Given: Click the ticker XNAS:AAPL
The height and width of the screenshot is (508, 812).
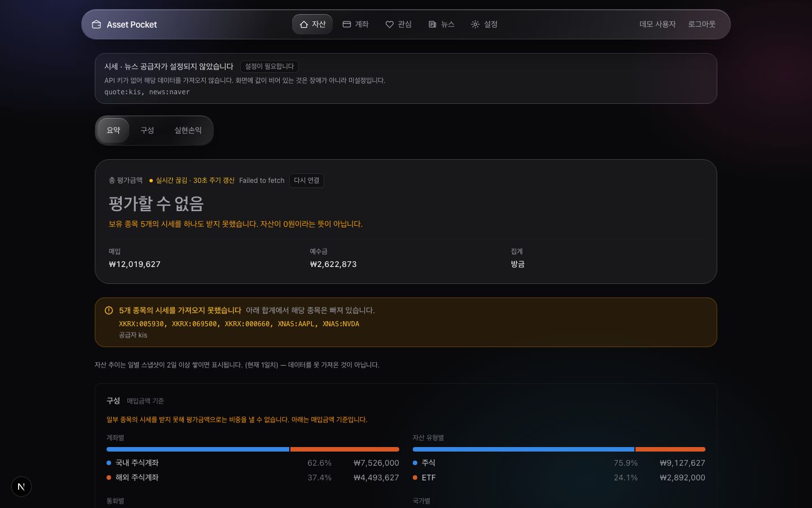Looking at the screenshot, I should pos(296,324).
